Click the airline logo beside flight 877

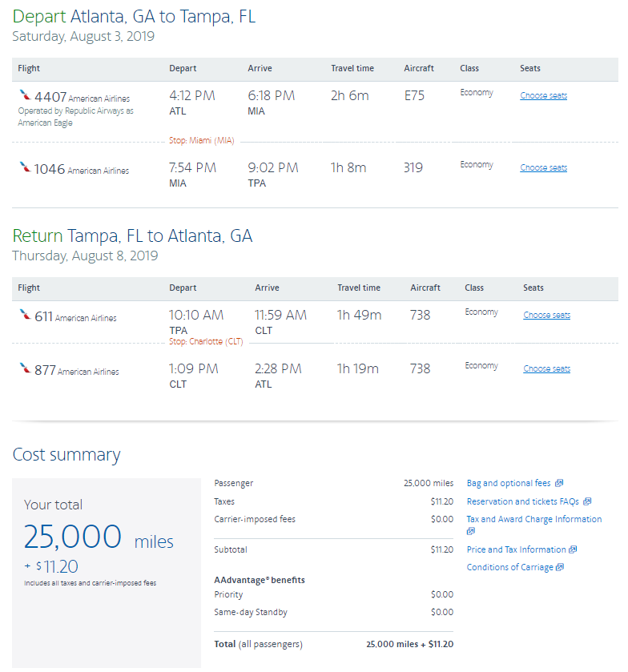[26, 368]
